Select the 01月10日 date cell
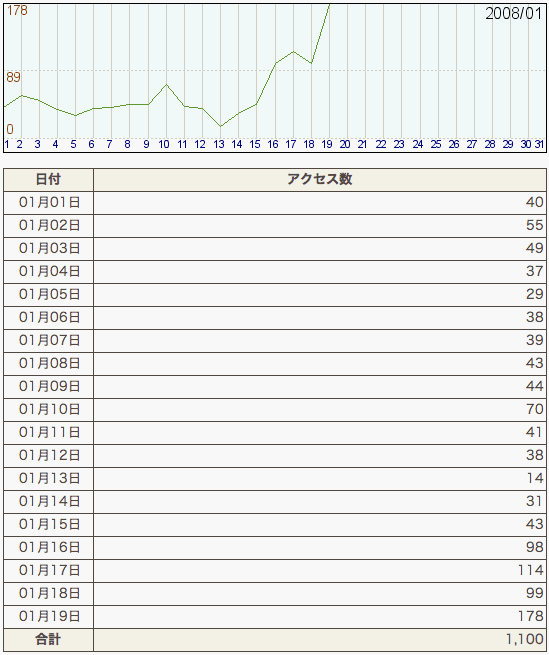The image size is (549, 655). tap(48, 409)
